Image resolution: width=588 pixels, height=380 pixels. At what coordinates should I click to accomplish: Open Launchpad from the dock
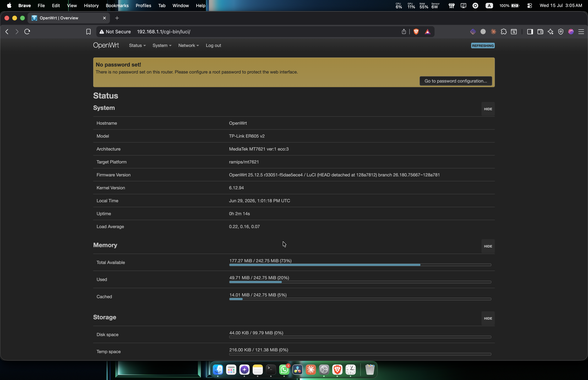(231, 370)
